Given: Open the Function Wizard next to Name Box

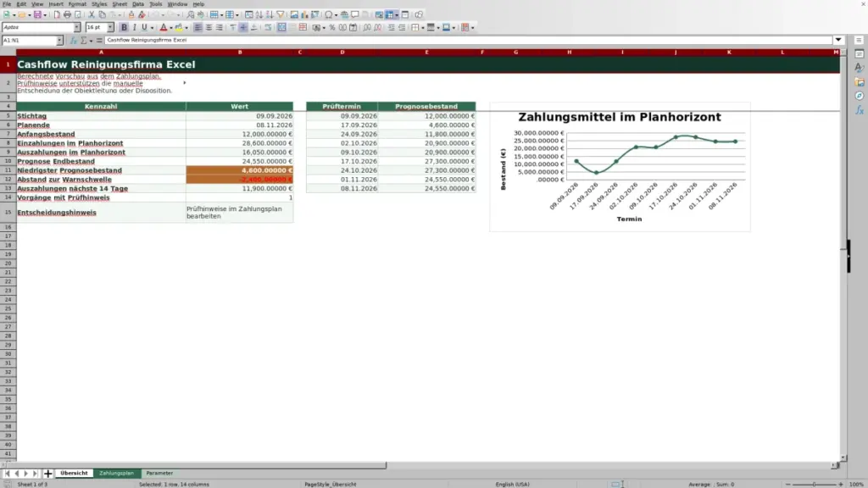Looking at the screenshot, I should pos(73,41).
